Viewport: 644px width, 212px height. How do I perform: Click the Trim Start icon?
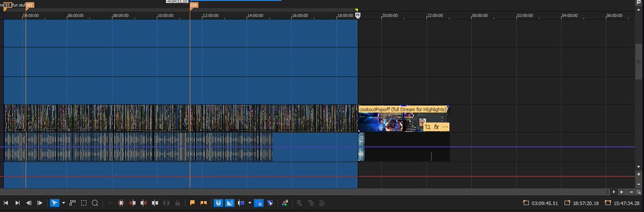coord(132,203)
